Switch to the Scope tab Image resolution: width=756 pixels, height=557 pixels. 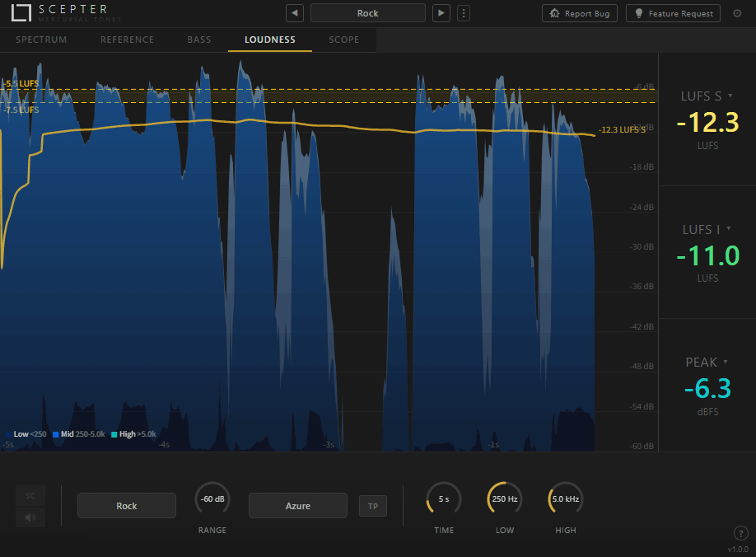(343, 40)
